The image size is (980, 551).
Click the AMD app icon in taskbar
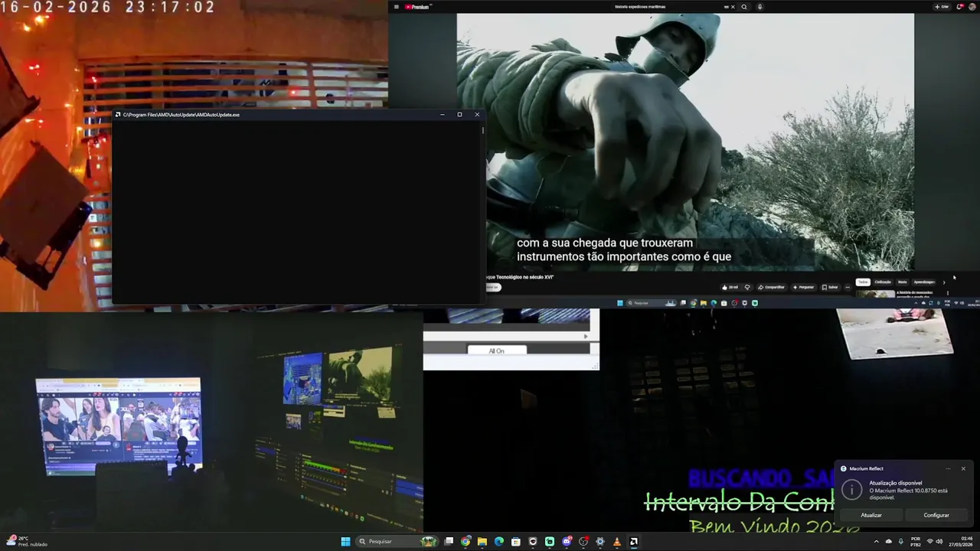click(x=634, y=542)
